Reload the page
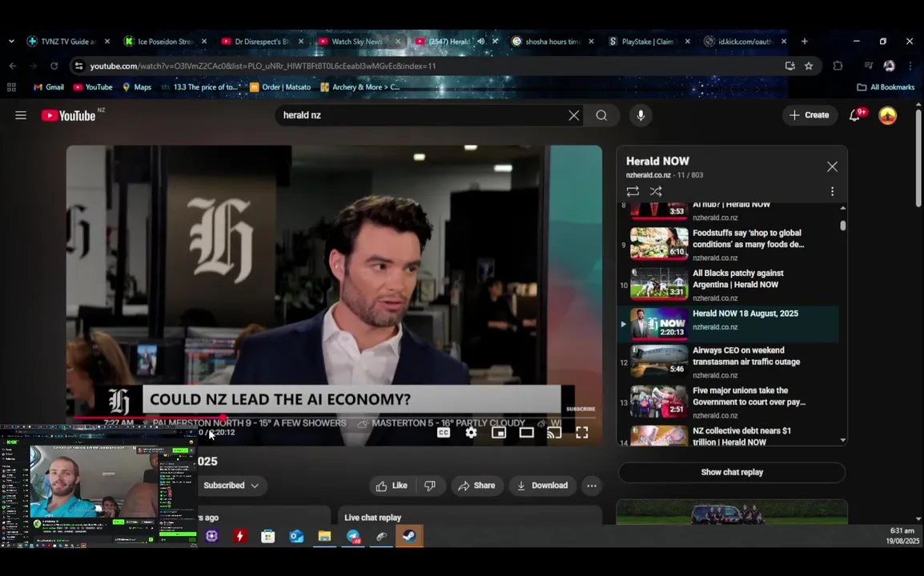The height and width of the screenshot is (576, 924). click(x=54, y=66)
